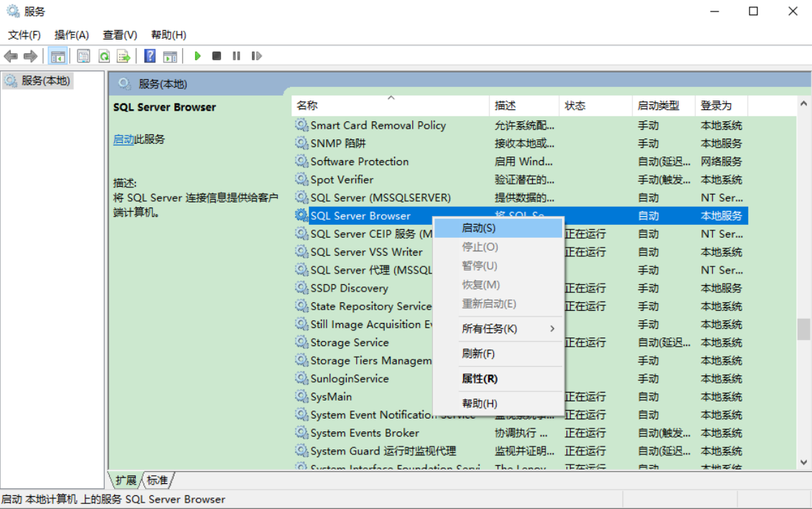The height and width of the screenshot is (509, 812).
Task: Click the gear icon of SNMP 陷阱
Action: tap(302, 143)
